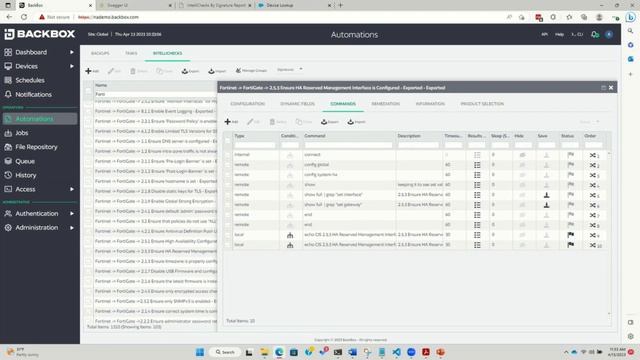Open the Operations dropdown in main toolbar
This screenshot has width=640, height=360.
290,69
